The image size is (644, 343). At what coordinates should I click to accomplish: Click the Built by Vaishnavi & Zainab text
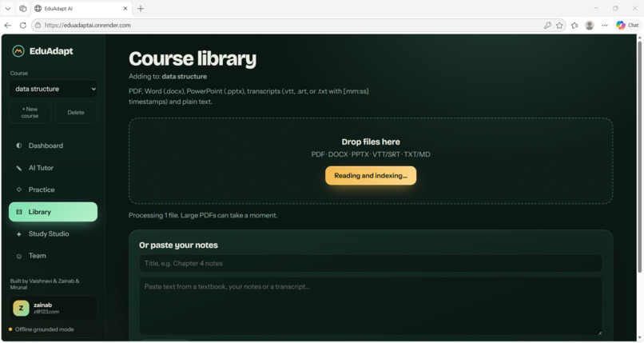(45, 284)
